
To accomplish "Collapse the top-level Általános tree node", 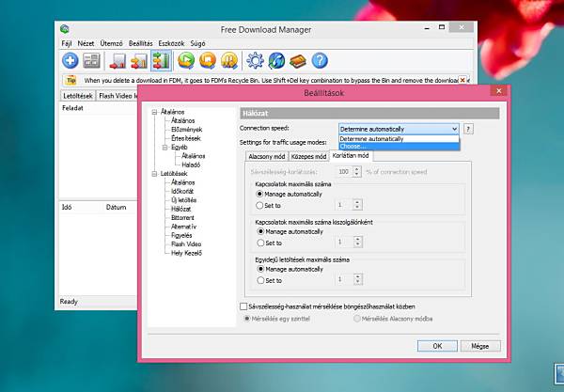I will (x=154, y=112).
